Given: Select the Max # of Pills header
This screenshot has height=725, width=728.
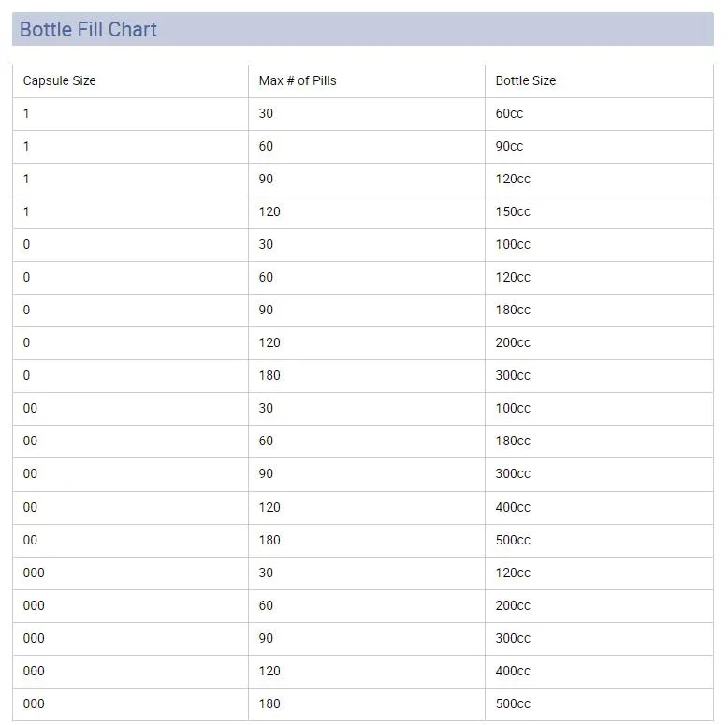Looking at the screenshot, I should pos(298,80).
